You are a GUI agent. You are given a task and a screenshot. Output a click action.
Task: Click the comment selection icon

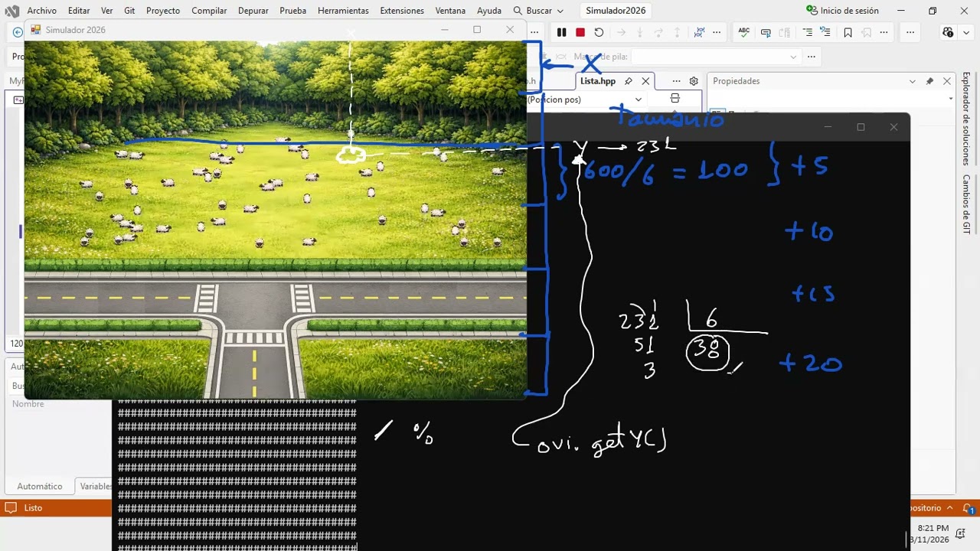click(x=765, y=32)
